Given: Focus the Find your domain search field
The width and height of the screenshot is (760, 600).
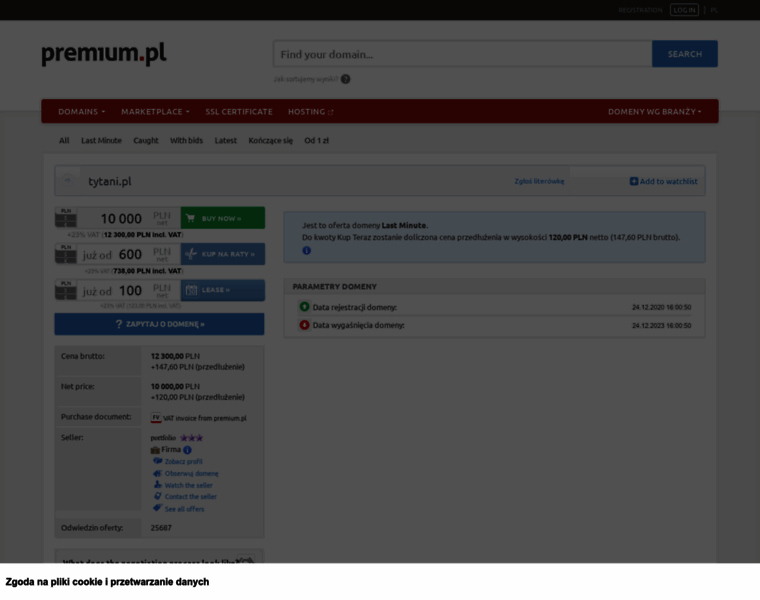Looking at the screenshot, I should [x=463, y=54].
